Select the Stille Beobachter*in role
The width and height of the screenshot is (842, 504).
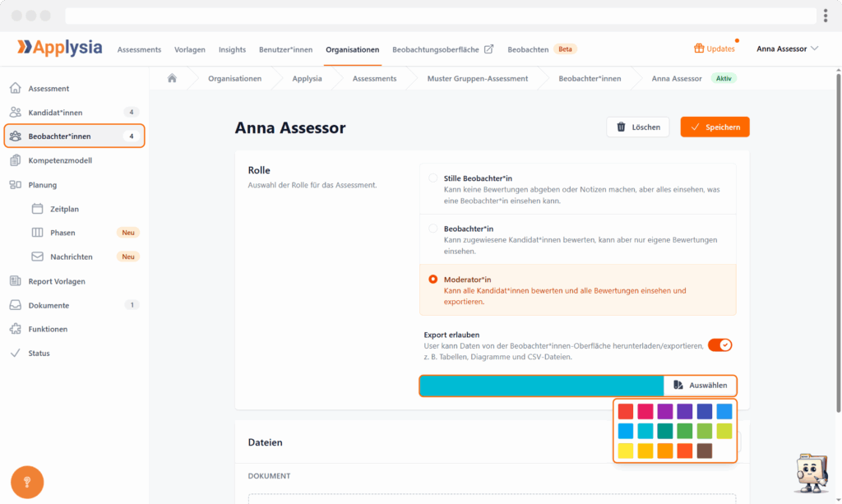pos(433,178)
